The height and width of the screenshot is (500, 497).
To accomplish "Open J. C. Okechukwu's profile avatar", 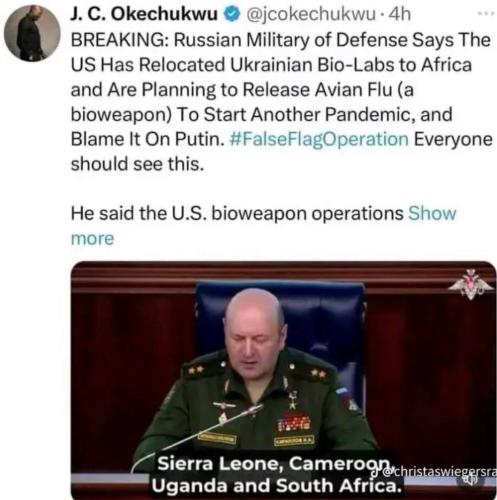I will (32, 33).
